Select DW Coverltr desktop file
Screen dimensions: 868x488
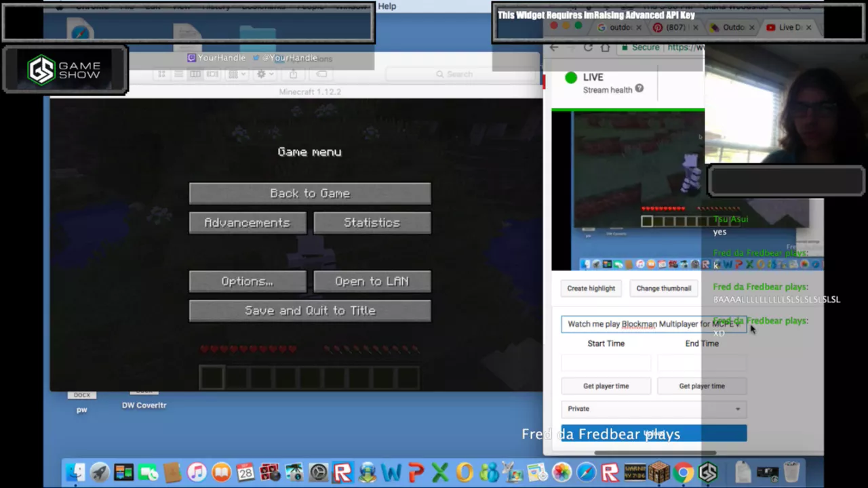[x=144, y=400]
